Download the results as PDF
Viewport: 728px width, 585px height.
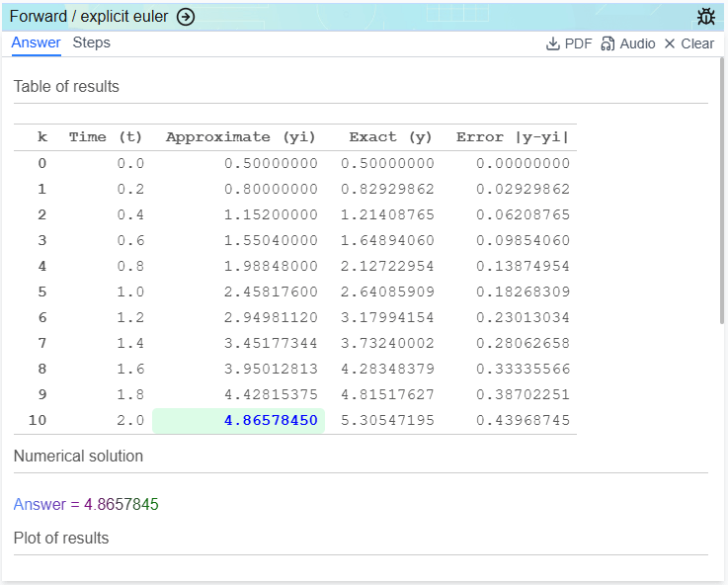pos(569,43)
